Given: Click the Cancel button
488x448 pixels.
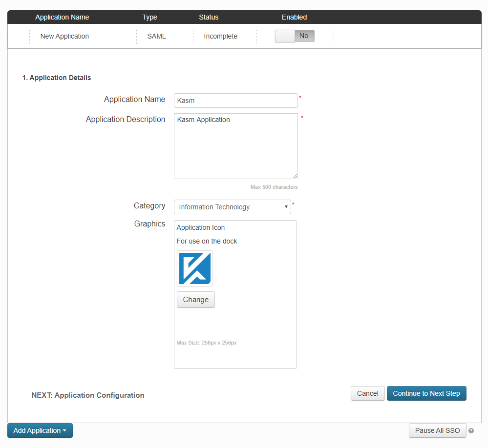Looking at the screenshot, I should (367, 393).
